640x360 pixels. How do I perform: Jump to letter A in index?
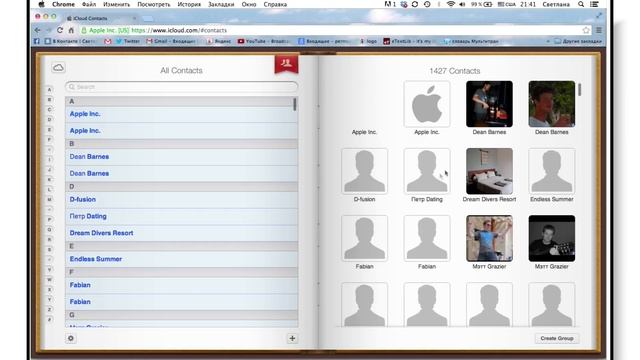pyautogui.click(x=49, y=89)
